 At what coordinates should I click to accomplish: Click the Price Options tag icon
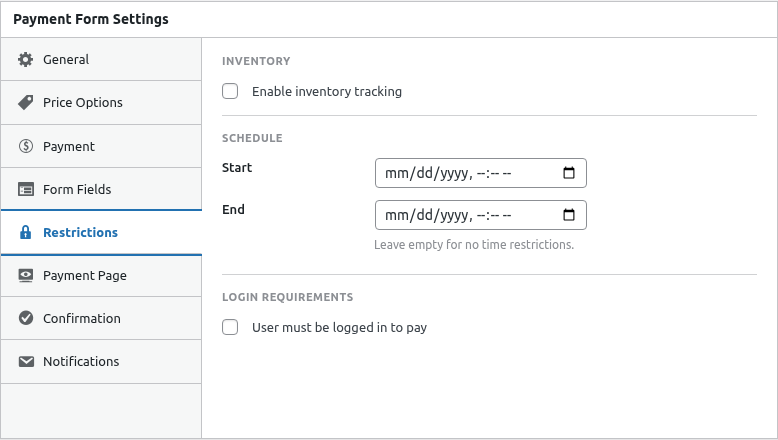tap(26, 103)
